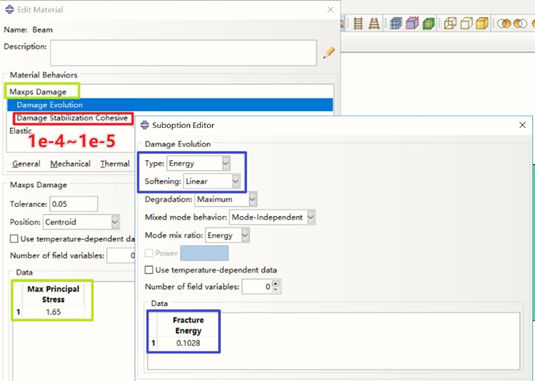Open the Mechanical menu
The image size is (535, 381).
[x=70, y=164]
